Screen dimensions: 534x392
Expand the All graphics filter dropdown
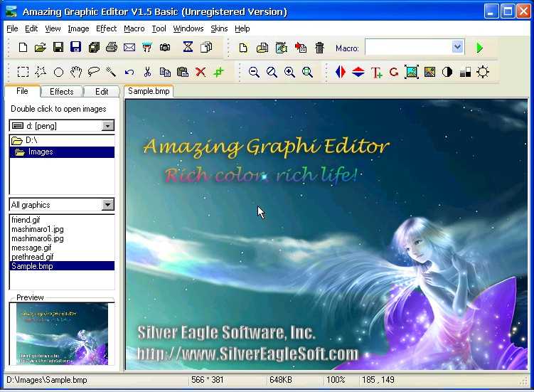(x=107, y=205)
